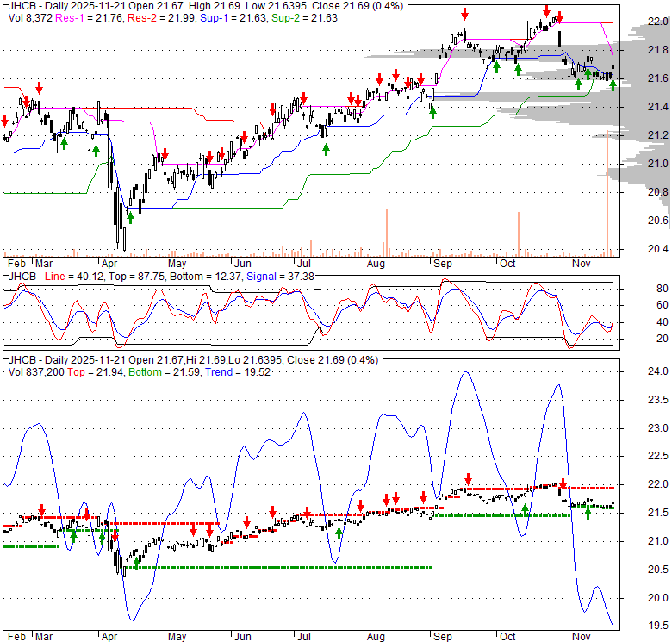
Task: Click the 80 level on oscillator axis
Action: pyautogui.click(x=663, y=289)
